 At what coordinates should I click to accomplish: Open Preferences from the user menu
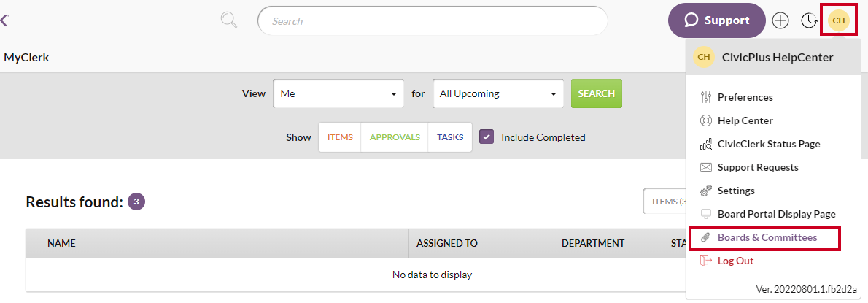pos(745,97)
